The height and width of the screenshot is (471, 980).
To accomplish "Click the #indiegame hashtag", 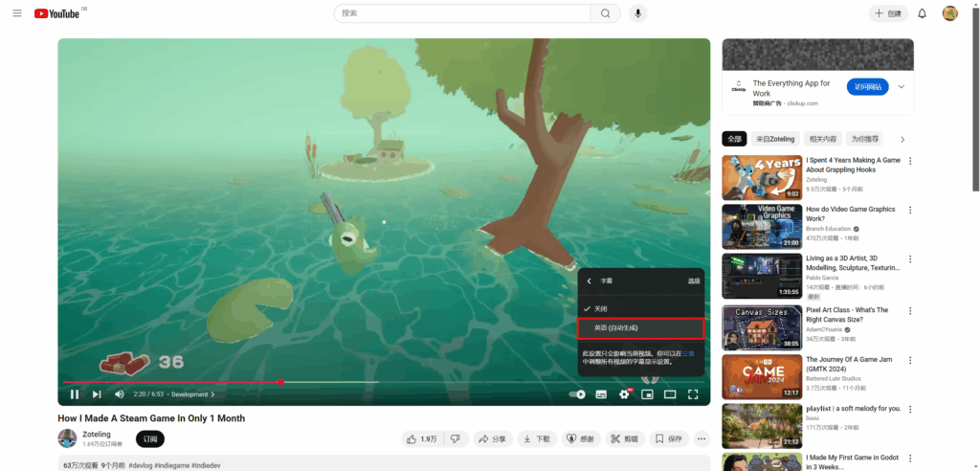I will pos(172,466).
